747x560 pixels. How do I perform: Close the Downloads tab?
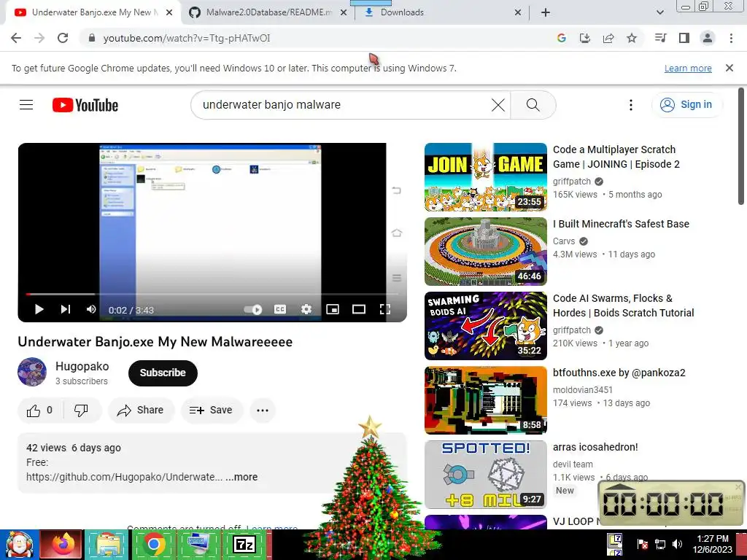[518, 12]
